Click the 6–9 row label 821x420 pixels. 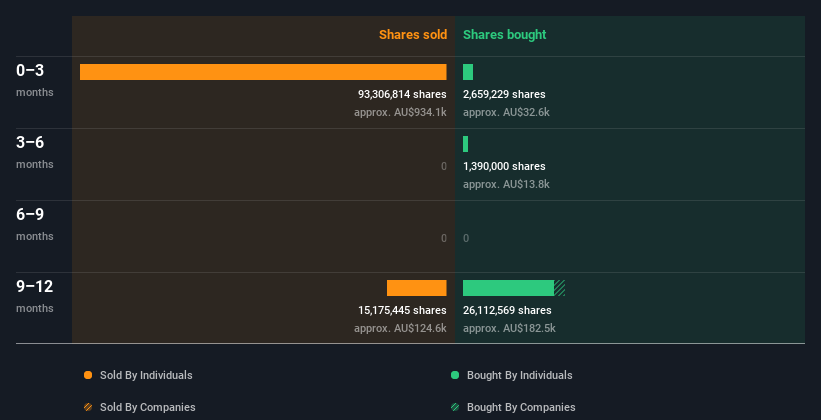30,214
